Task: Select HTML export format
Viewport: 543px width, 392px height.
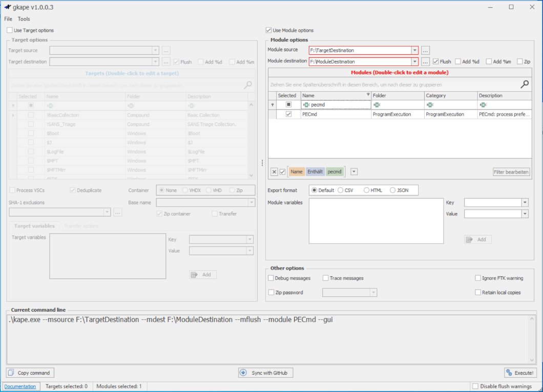Action: tap(366, 190)
